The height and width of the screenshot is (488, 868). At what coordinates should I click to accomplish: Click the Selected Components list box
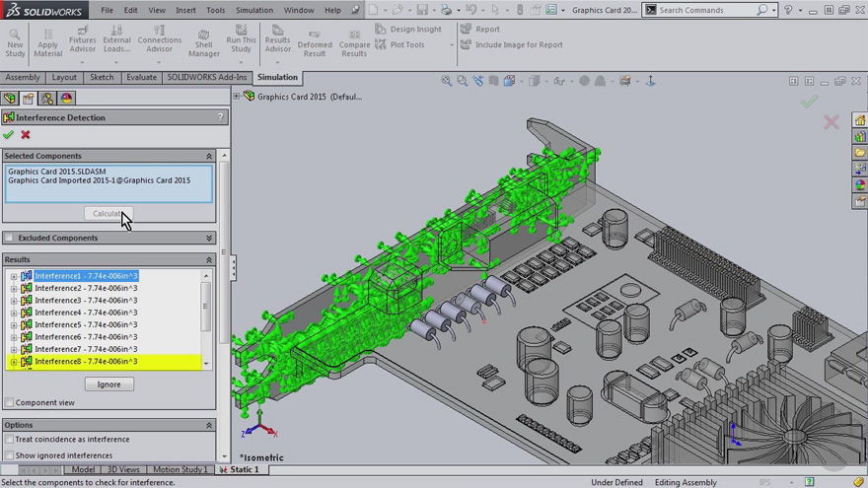(x=108, y=183)
